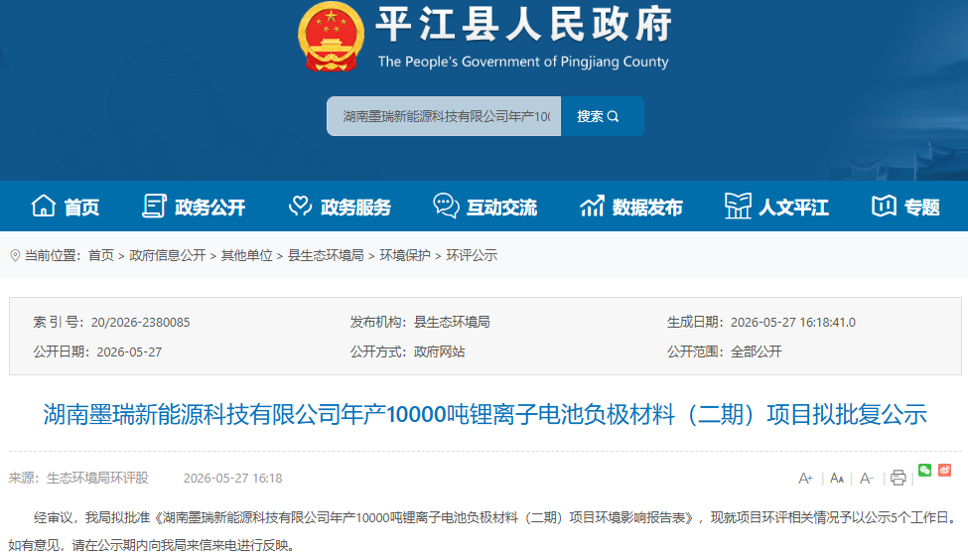Click the location pin icon before 当前位置

(16, 255)
